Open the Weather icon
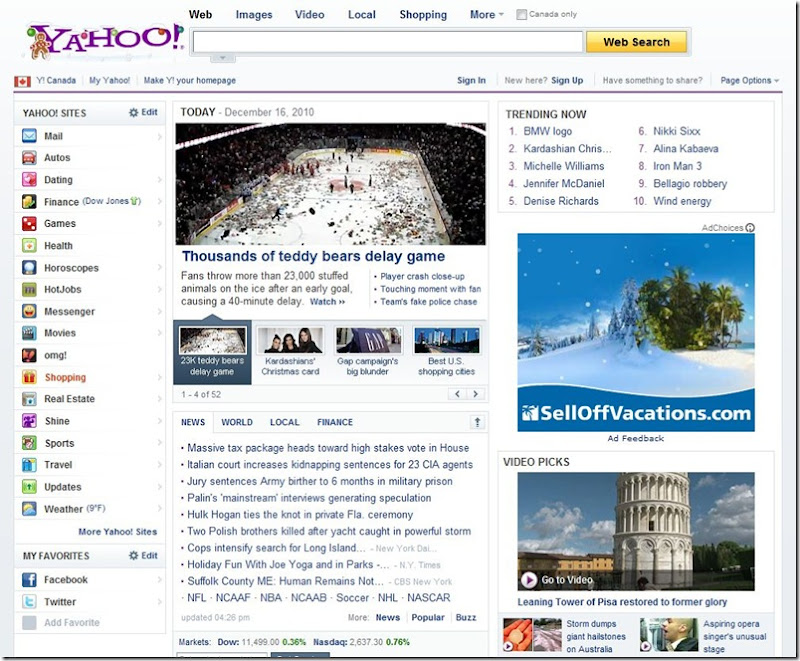800x661 pixels. pyautogui.click(x=29, y=509)
